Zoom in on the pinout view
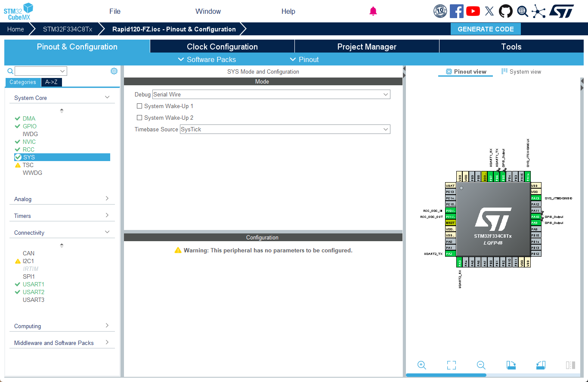Screen dimensions: 588x382 (422, 365)
